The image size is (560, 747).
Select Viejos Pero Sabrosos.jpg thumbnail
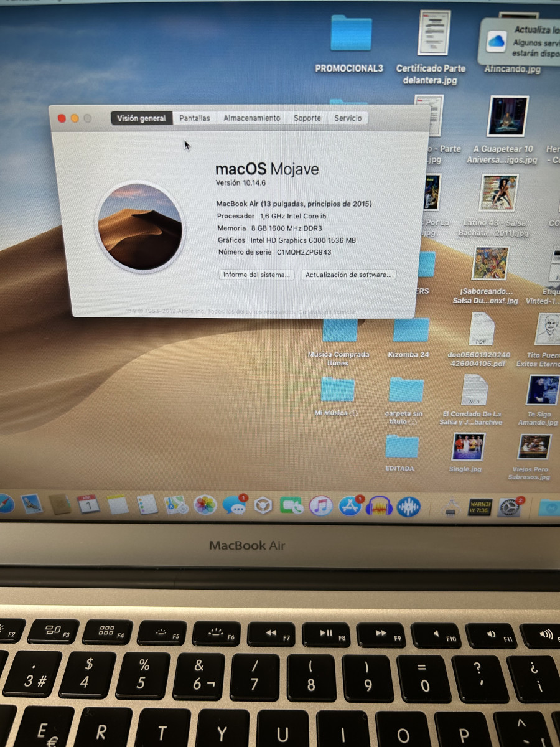(x=534, y=447)
